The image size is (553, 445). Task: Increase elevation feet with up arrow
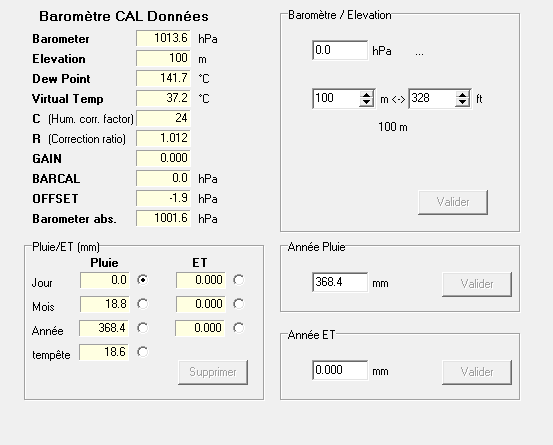click(462, 95)
